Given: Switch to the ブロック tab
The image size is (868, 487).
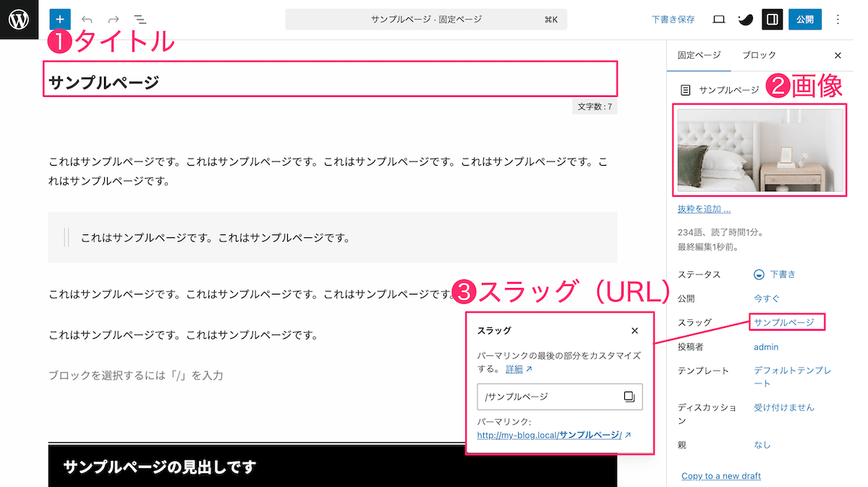Looking at the screenshot, I should (759, 55).
